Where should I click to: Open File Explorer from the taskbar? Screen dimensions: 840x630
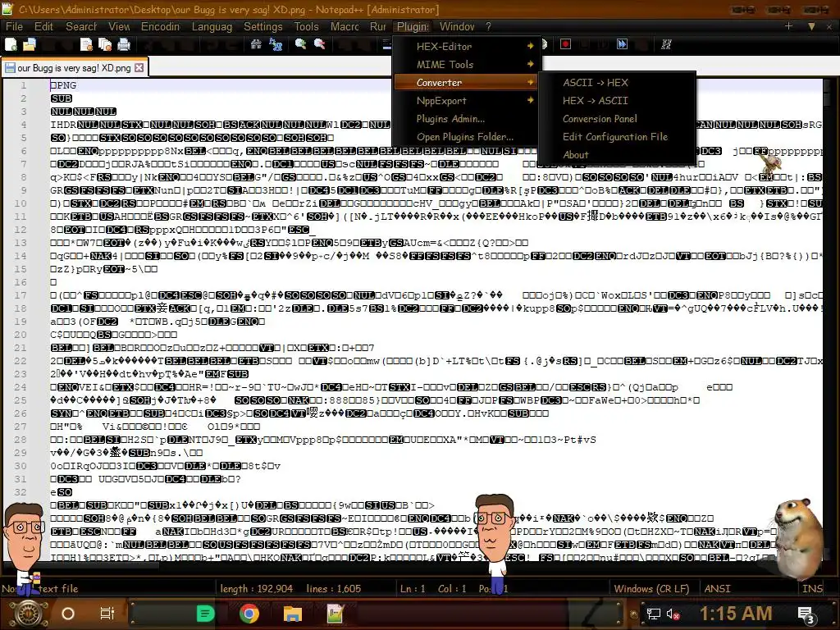point(293,614)
